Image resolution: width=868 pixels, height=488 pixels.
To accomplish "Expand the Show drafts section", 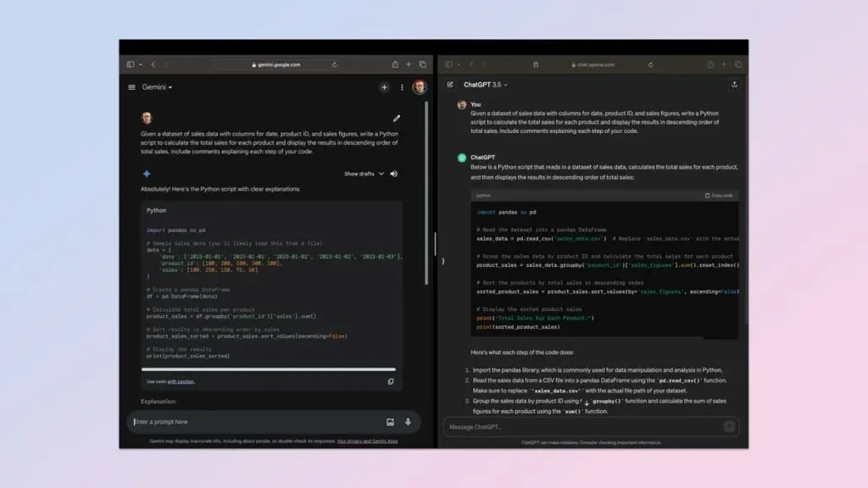I will pos(364,174).
